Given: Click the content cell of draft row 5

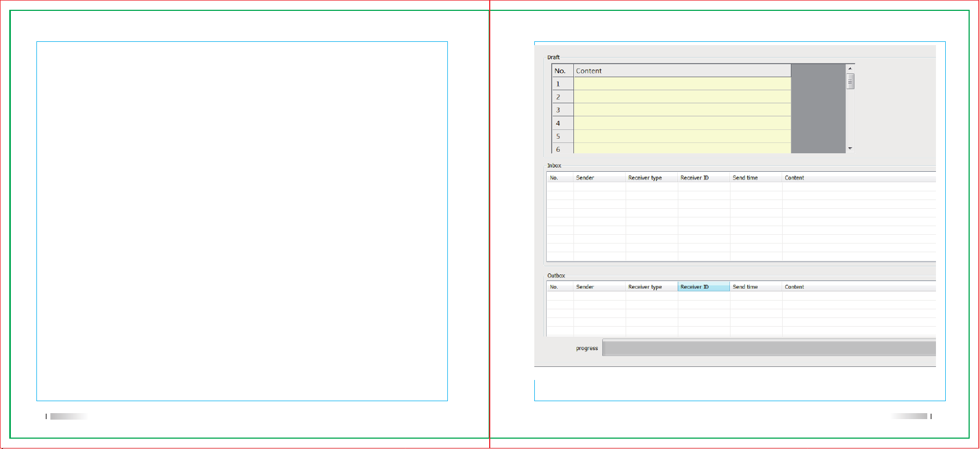Looking at the screenshot, I should click(682, 136).
